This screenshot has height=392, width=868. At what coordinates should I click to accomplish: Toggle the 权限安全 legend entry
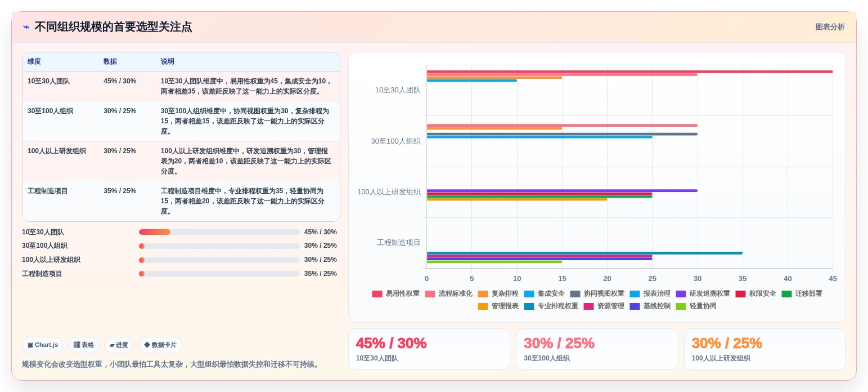(756, 294)
